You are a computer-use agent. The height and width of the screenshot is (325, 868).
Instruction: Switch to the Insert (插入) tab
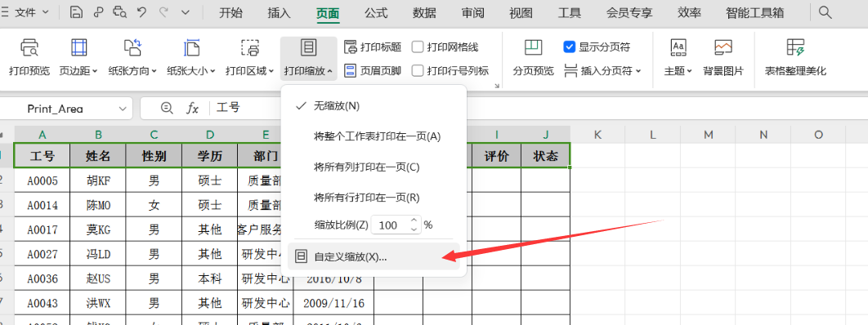click(279, 13)
